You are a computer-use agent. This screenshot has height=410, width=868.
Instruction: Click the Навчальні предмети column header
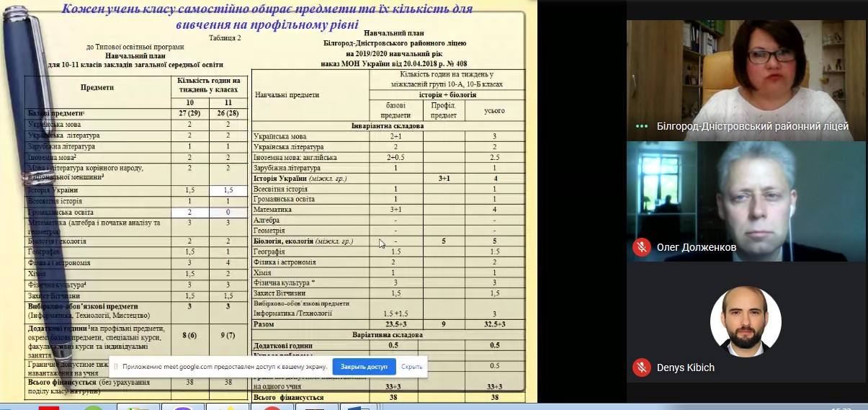(x=287, y=94)
